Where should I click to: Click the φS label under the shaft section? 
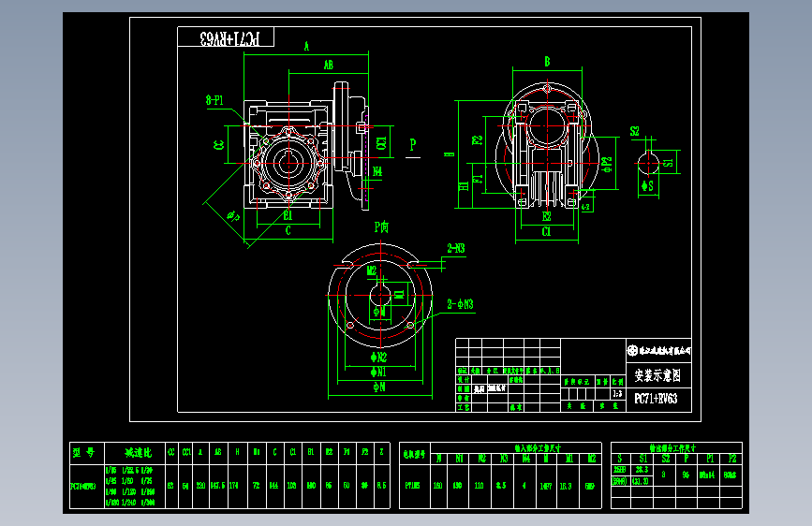pyautogui.click(x=647, y=185)
